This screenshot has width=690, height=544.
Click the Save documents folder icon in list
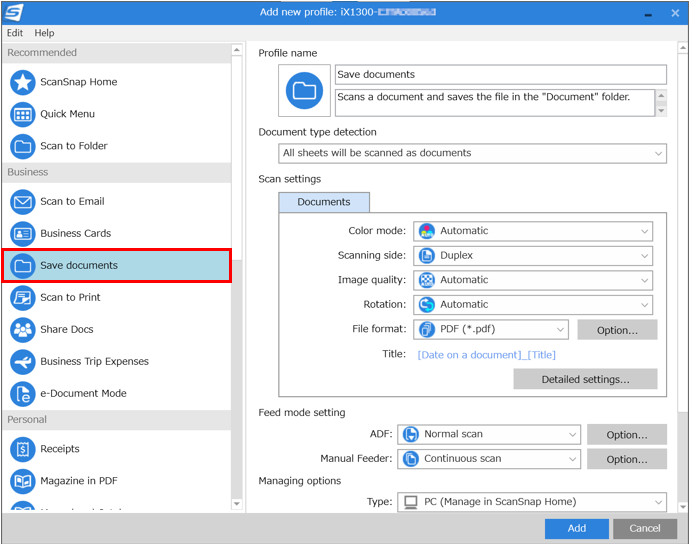click(x=22, y=266)
